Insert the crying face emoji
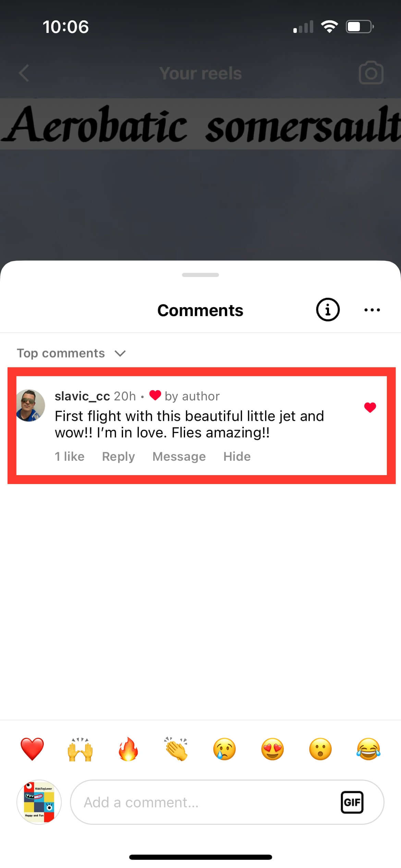401x868 pixels. point(224,749)
